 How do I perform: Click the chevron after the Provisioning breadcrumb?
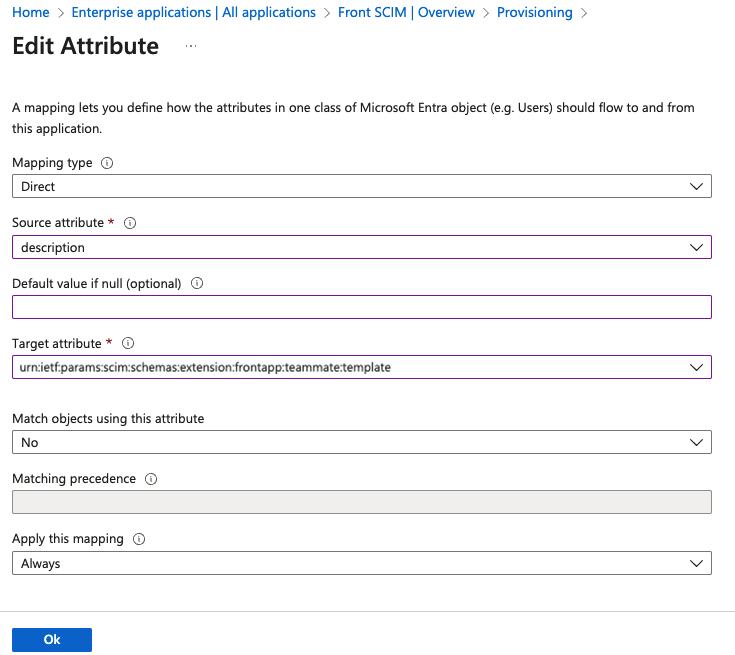pos(584,13)
